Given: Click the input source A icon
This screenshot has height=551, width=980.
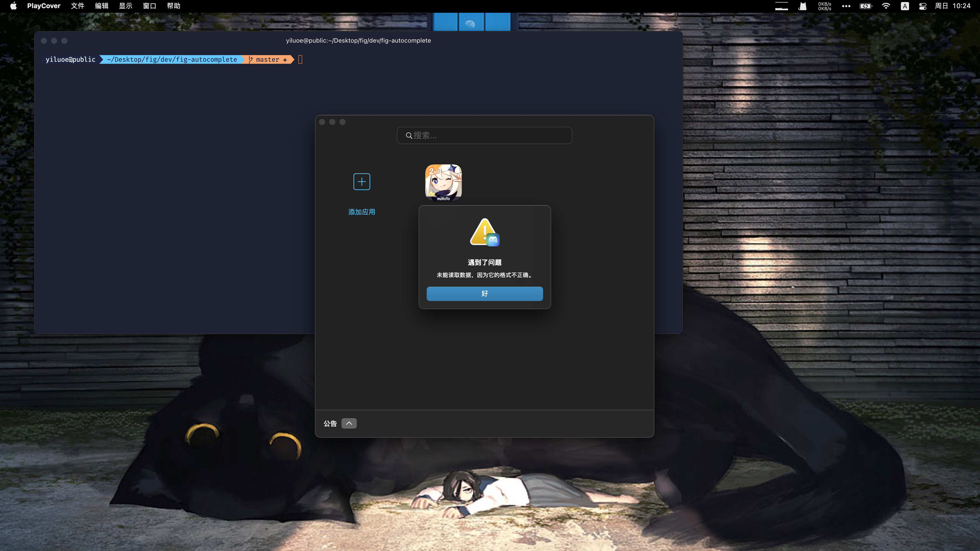Looking at the screenshot, I should click(x=905, y=6).
